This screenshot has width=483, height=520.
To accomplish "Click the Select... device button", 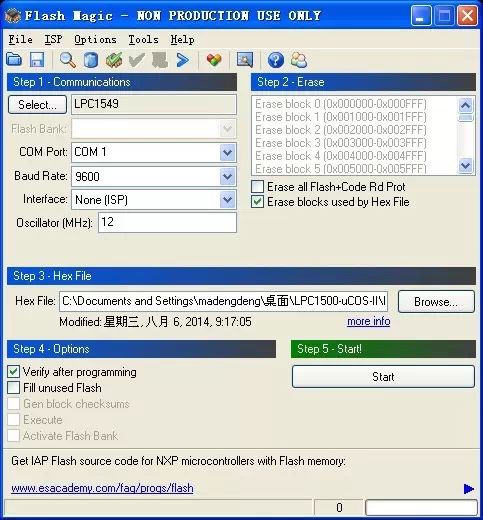I will 37,105.
